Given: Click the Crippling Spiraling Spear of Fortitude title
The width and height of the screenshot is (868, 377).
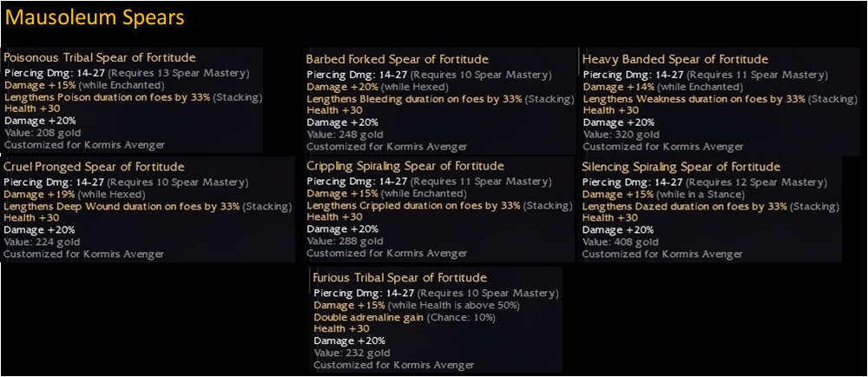Looking at the screenshot, I should (405, 166).
